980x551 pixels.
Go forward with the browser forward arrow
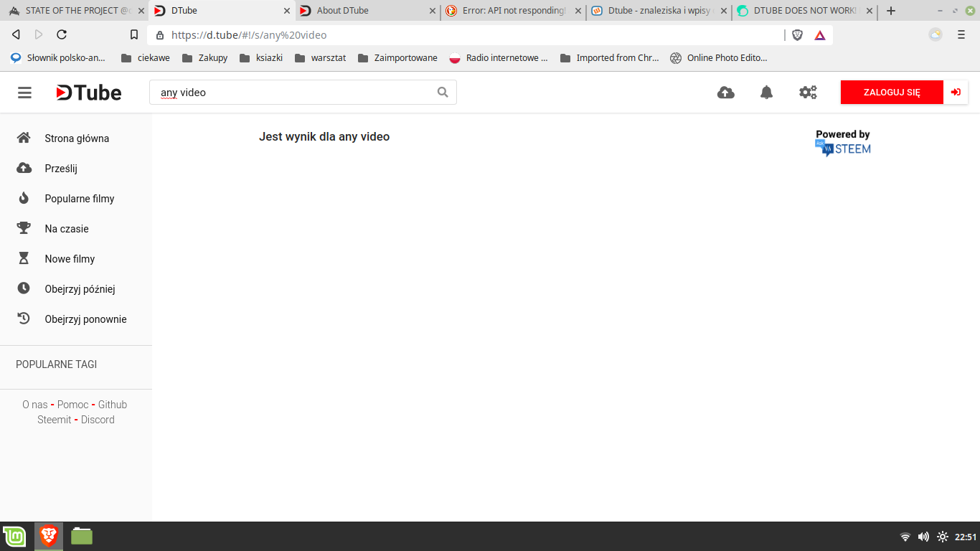tap(39, 34)
